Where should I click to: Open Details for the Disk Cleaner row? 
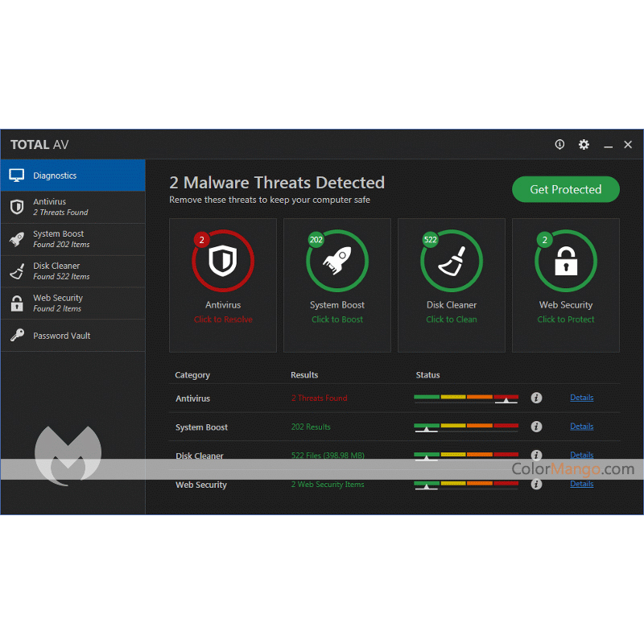point(581,455)
